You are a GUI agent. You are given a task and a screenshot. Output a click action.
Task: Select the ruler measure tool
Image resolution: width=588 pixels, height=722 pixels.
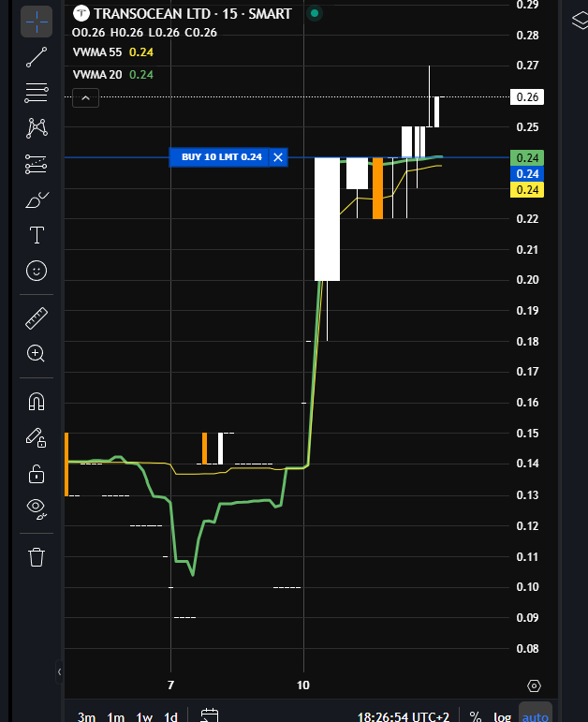37,318
